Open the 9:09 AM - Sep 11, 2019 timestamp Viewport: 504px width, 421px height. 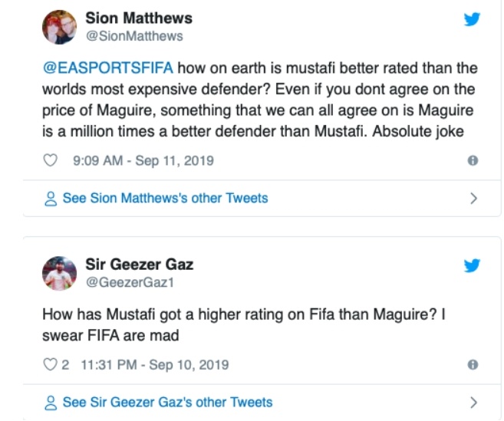pos(143,161)
